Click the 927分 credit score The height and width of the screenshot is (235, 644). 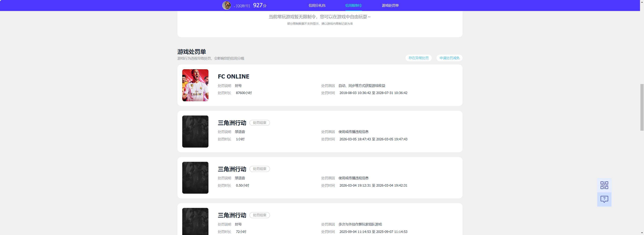pyautogui.click(x=260, y=5)
